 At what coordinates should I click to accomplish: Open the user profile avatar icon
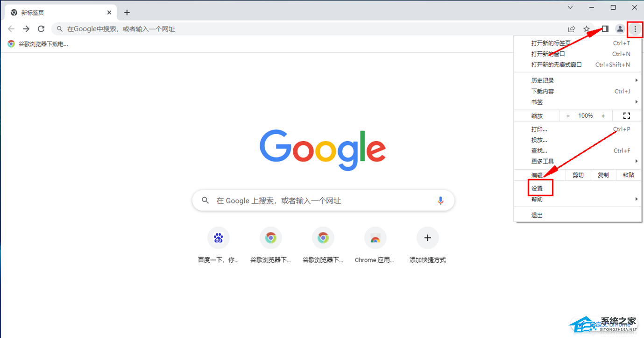click(x=620, y=29)
